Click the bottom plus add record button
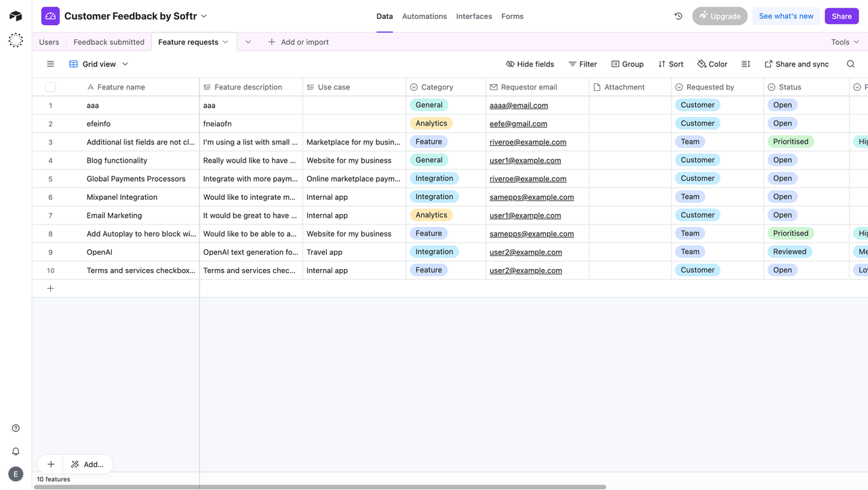 tap(51, 464)
